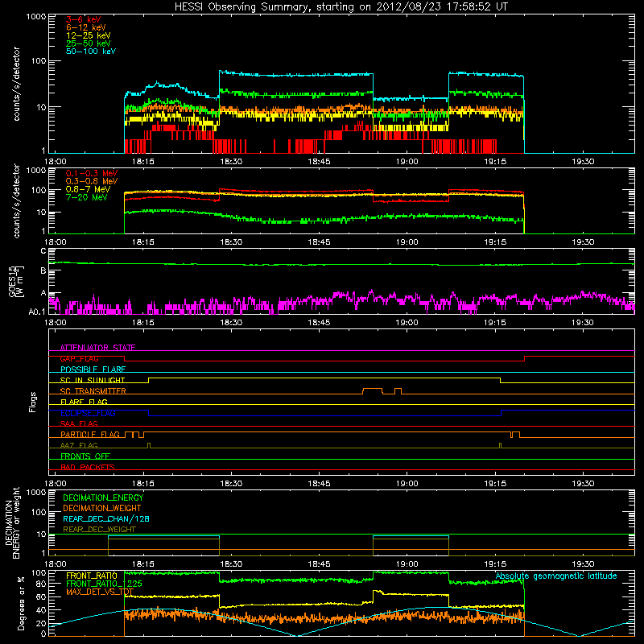644x644 pixels.
Task: Select the DECIMATION_ENERGY legend label
Action: 103,497
